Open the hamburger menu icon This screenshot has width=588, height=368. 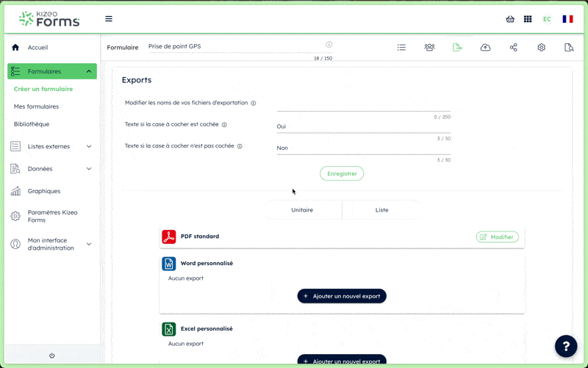tap(109, 19)
